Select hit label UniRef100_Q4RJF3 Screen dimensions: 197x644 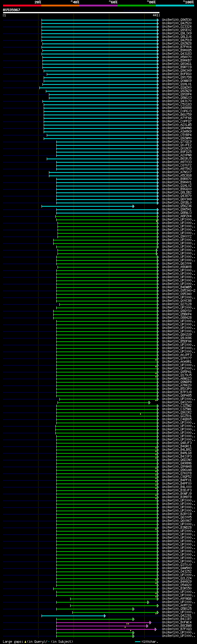(x=177, y=443)
